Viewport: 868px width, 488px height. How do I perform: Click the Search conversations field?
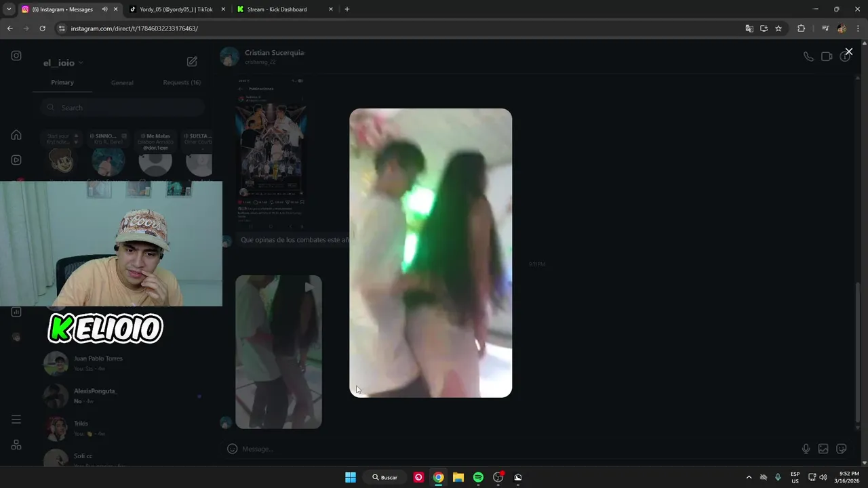pyautogui.click(x=122, y=108)
